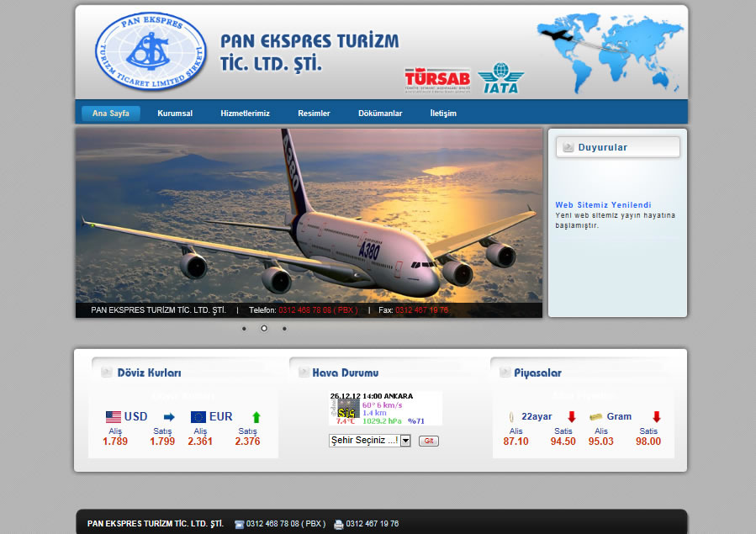Screen dimensions: 756x534
Task: Open the Hizmetlerimiz menu
Action: [x=245, y=114]
